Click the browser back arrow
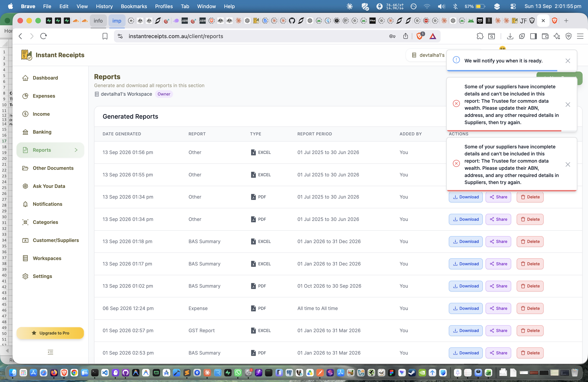This screenshot has width=588, height=382. click(20, 36)
